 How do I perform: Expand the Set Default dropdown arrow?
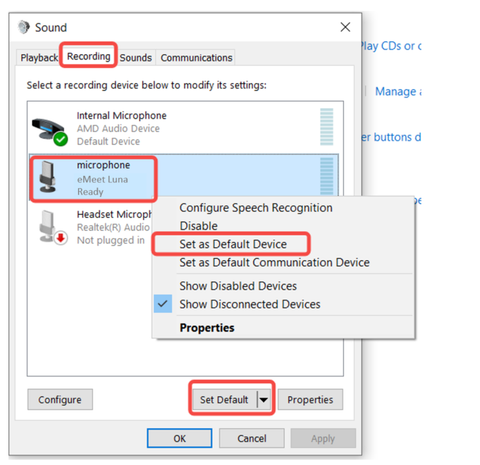click(x=264, y=399)
